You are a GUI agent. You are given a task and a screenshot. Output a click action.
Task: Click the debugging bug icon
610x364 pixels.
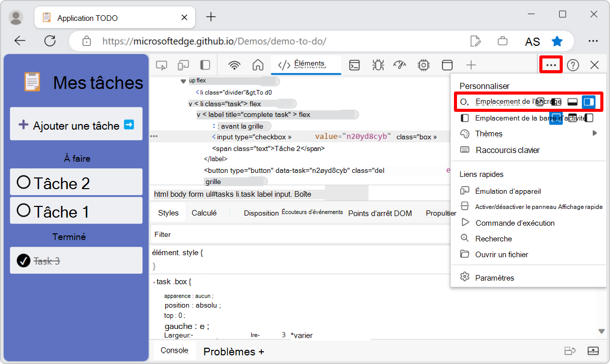pyautogui.click(x=377, y=65)
